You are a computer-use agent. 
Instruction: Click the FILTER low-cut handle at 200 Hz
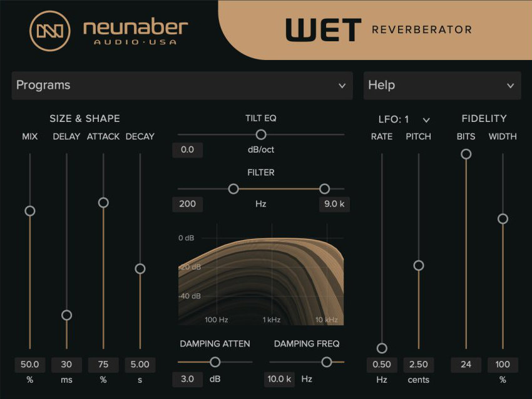234,188
